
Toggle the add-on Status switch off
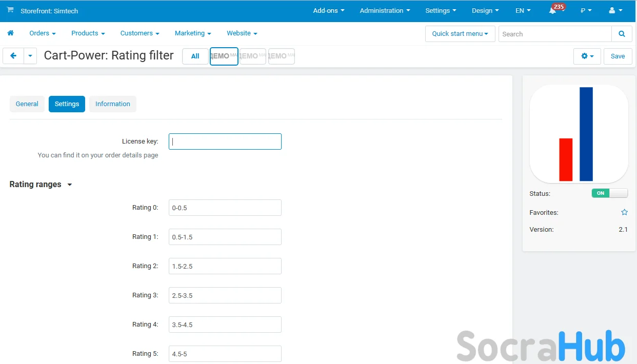(609, 193)
